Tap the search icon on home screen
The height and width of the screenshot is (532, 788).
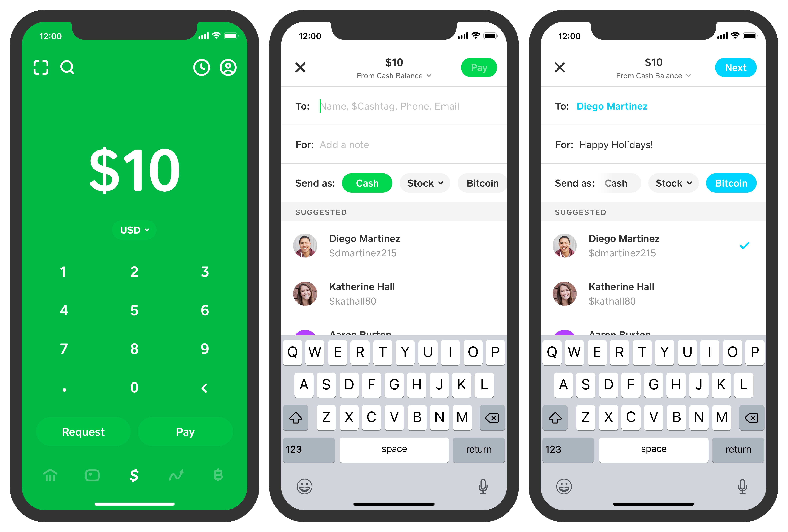(67, 67)
